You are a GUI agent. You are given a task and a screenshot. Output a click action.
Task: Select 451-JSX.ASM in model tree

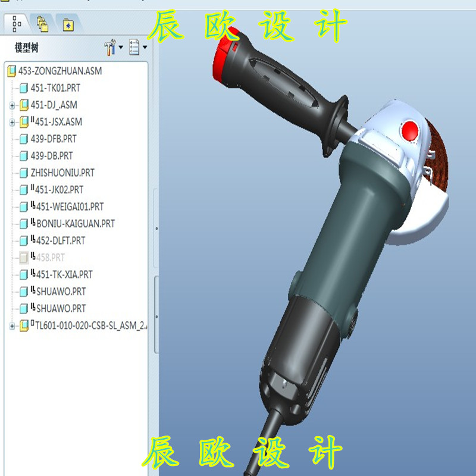[58, 122]
